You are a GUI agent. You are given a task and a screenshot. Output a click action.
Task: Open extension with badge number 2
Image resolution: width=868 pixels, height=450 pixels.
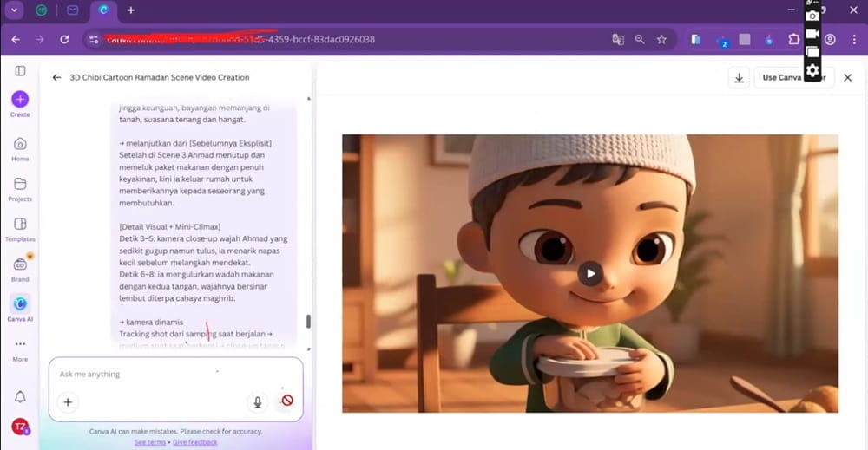721,41
